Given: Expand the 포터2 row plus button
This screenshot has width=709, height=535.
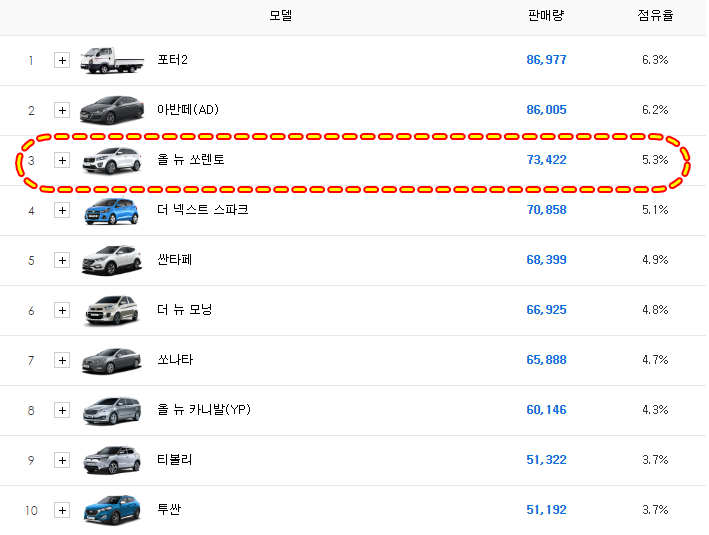Looking at the screenshot, I should [62, 60].
